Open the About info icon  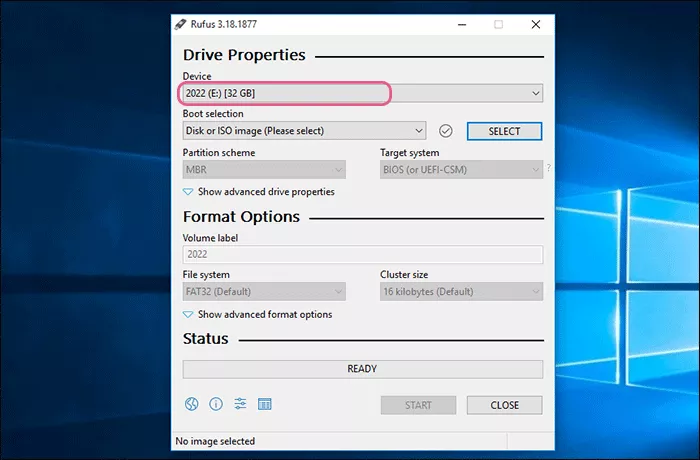(x=216, y=404)
